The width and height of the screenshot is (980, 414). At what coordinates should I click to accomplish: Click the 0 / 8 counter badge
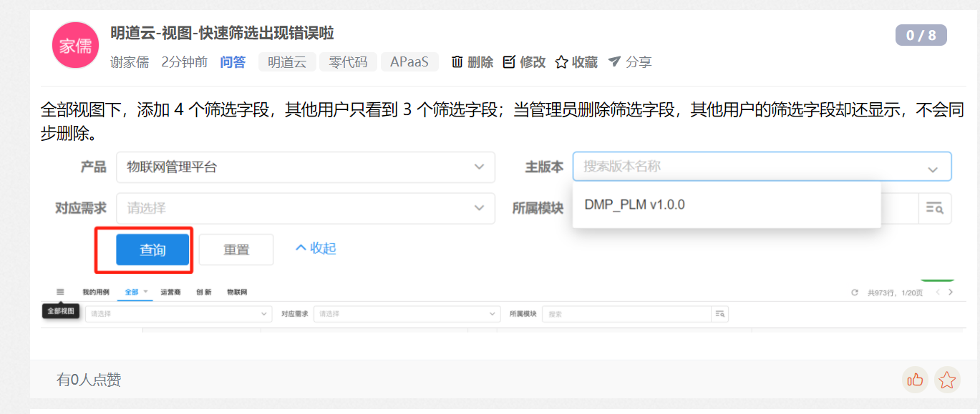point(921,35)
